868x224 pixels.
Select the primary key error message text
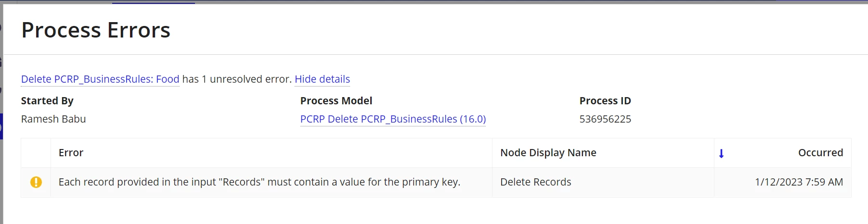pos(259,182)
